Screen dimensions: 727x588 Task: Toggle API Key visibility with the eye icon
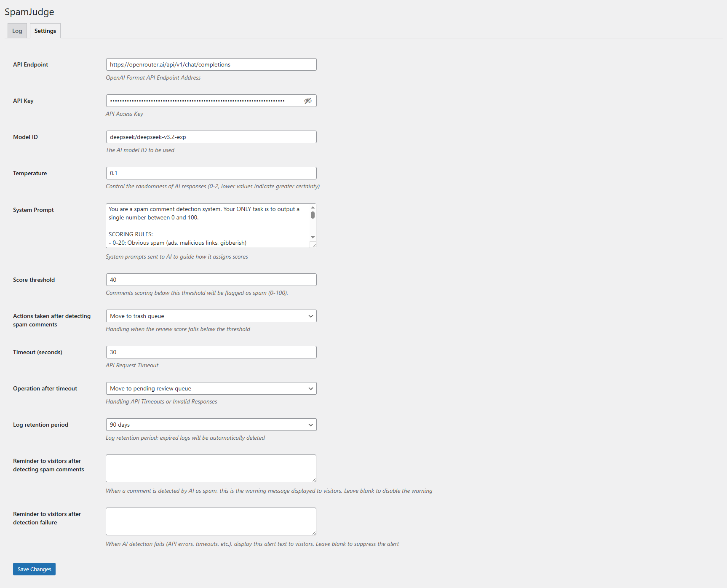tap(308, 101)
